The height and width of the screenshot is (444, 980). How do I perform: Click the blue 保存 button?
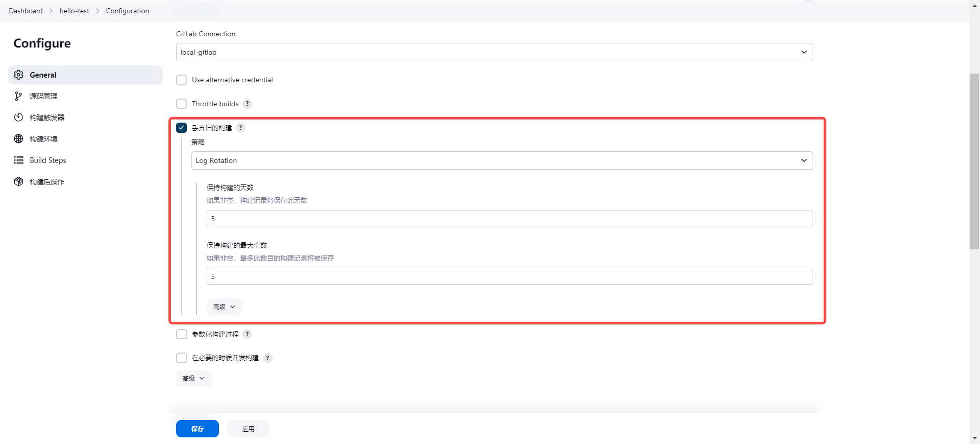(x=198, y=429)
